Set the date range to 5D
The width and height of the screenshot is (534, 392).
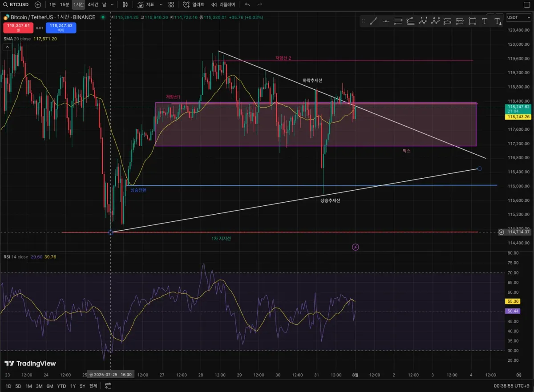tap(18, 386)
